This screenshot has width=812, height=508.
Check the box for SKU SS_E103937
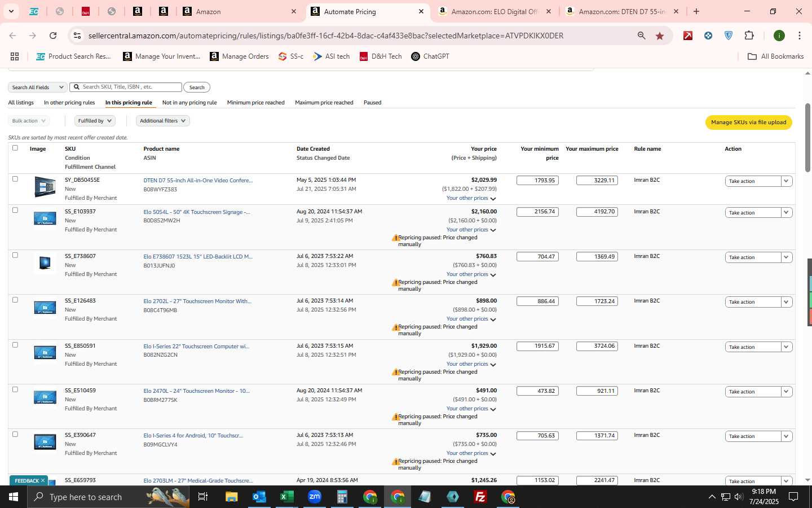[x=15, y=210]
